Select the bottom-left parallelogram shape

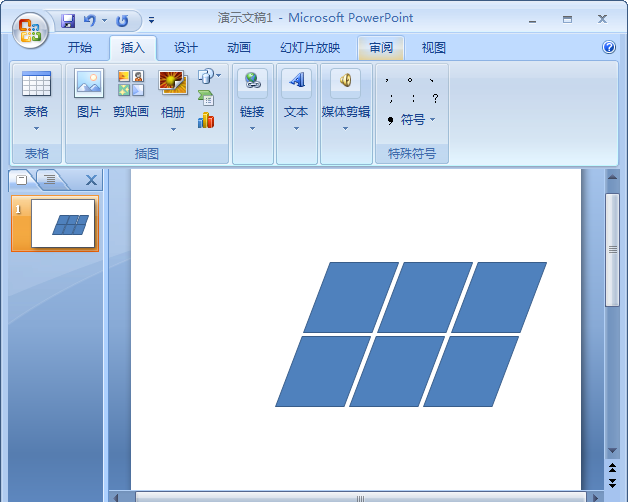[x=323, y=371]
